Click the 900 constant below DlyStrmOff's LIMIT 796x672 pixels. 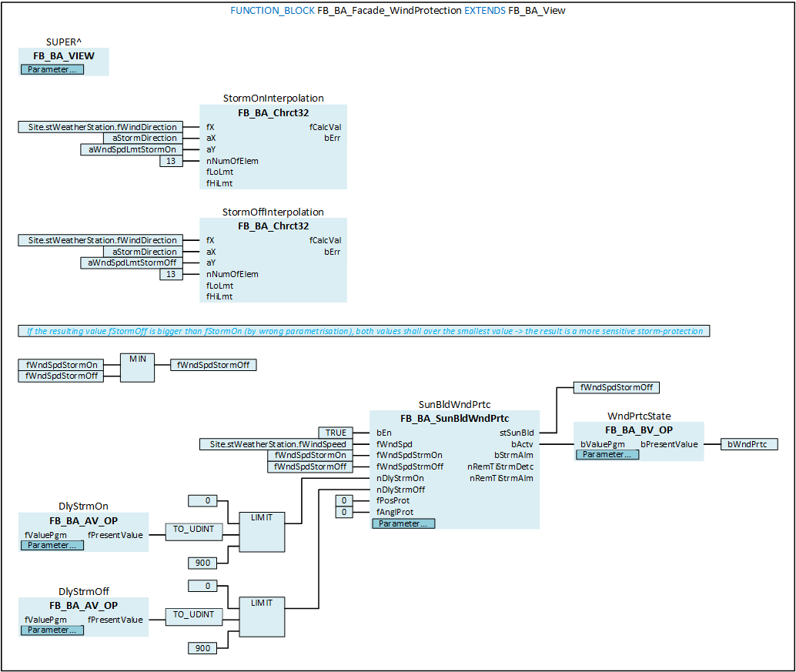202,648
